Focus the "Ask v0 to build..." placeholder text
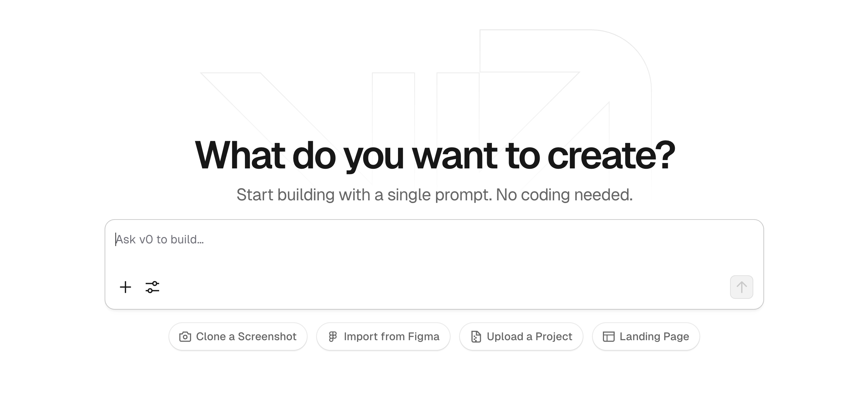The height and width of the screenshot is (396, 868). (160, 239)
